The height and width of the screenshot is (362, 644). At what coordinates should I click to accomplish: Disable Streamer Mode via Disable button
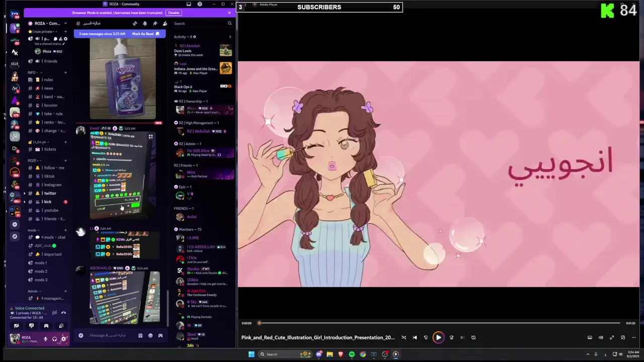tap(174, 13)
